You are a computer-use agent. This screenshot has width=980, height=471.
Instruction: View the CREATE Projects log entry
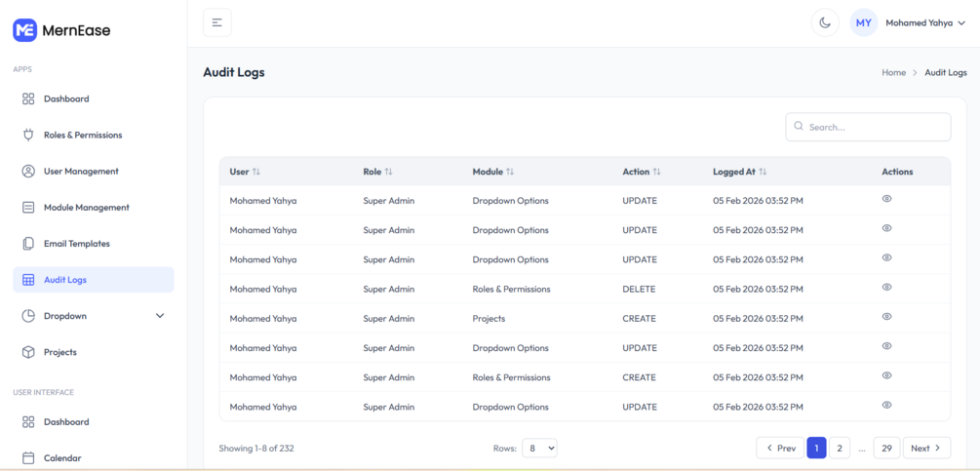886,316
